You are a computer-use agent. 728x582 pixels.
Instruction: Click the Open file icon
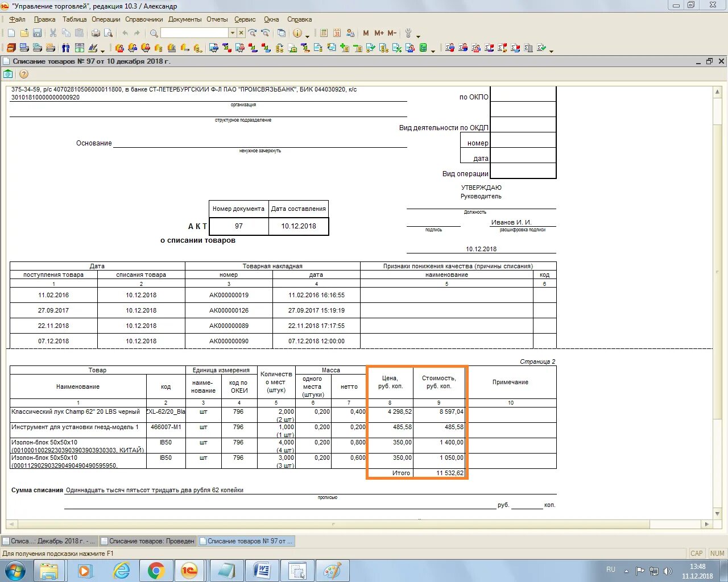pyautogui.click(x=24, y=33)
